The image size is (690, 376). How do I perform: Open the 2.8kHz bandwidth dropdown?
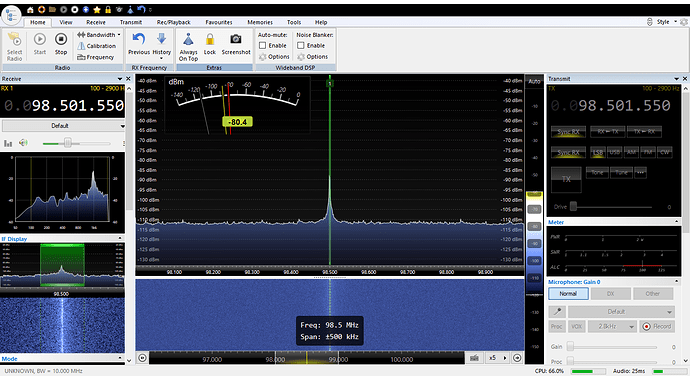click(x=612, y=326)
